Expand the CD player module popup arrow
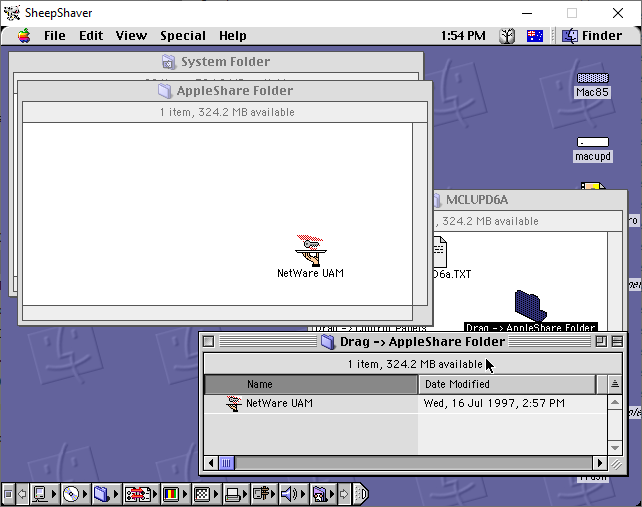This screenshot has height=507, width=642. coord(85,494)
